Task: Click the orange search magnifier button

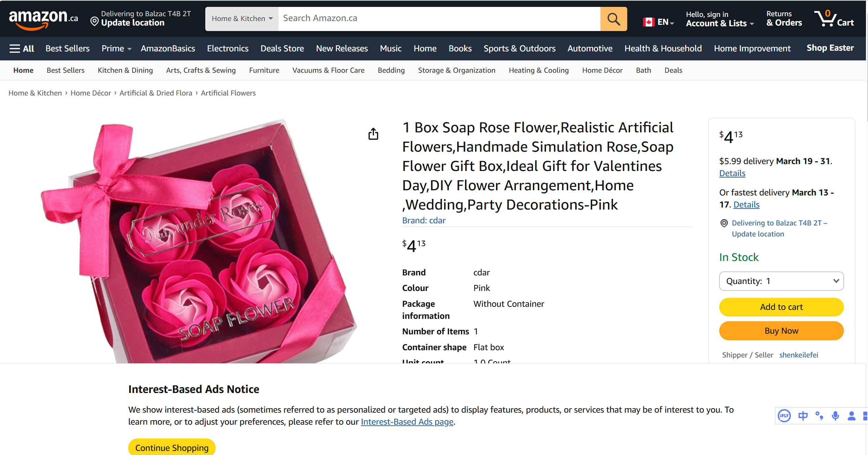Action: click(x=613, y=19)
